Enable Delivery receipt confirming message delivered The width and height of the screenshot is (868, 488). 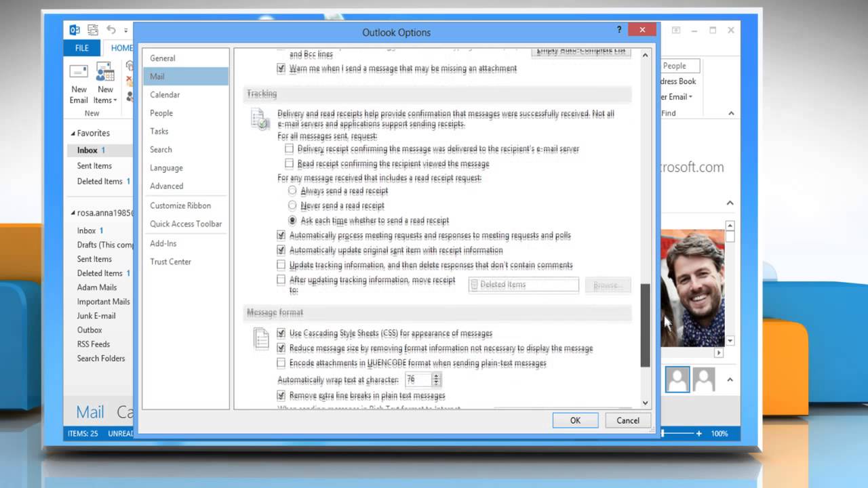tap(290, 148)
